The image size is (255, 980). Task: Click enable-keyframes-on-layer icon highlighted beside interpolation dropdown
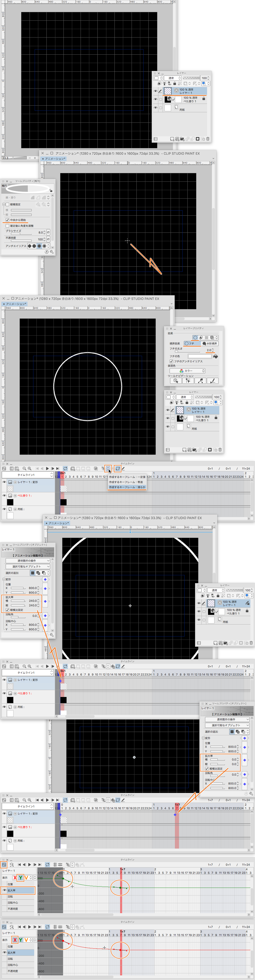118,469
